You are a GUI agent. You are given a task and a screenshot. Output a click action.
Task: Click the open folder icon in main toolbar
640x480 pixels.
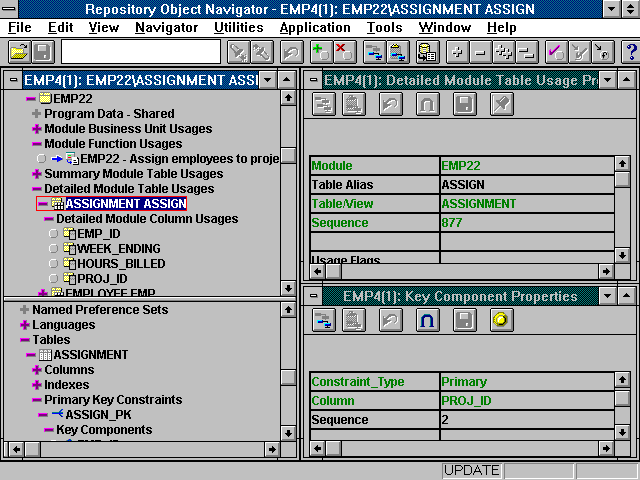[x=18, y=51]
